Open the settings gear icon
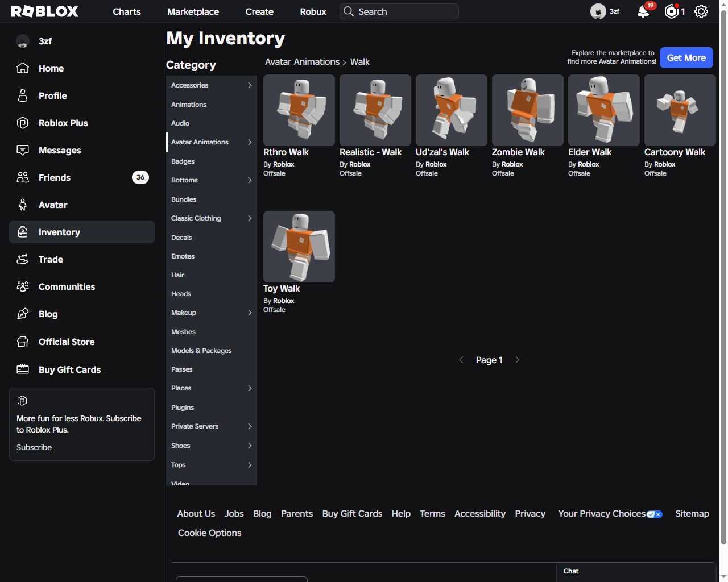 (701, 11)
